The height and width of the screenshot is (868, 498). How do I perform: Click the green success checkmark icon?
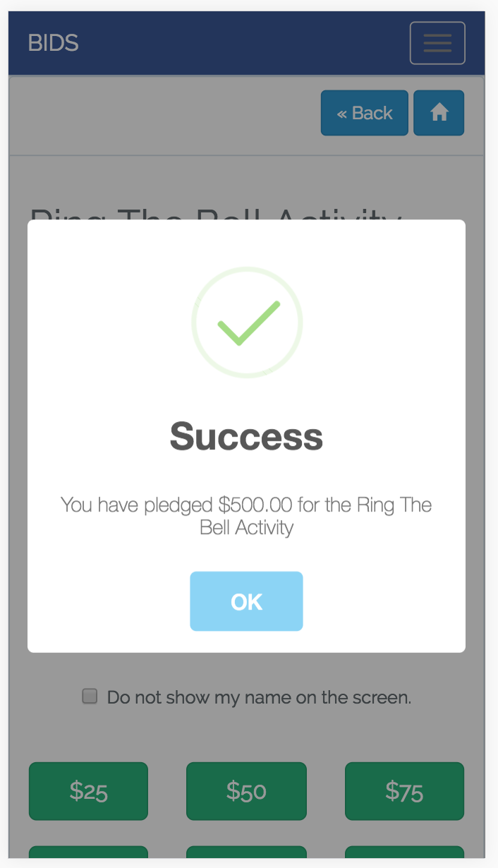point(247,323)
